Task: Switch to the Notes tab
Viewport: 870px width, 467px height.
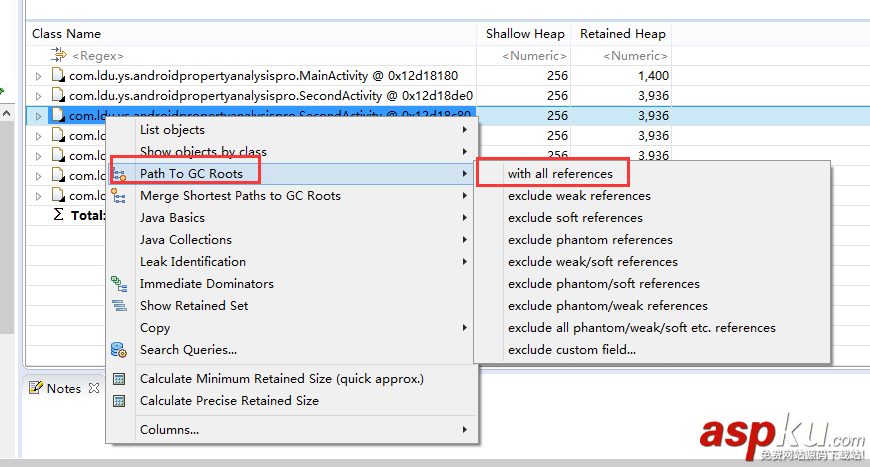Action: click(x=62, y=388)
